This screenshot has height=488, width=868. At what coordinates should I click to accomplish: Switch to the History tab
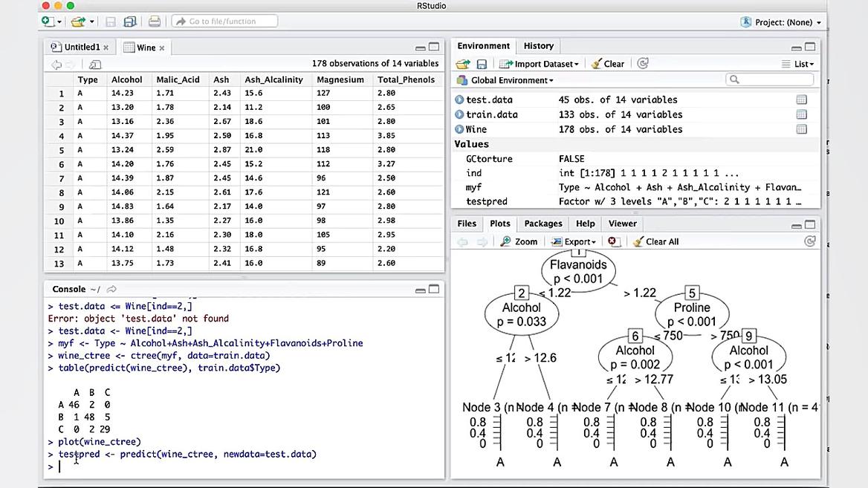pyautogui.click(x=538, y=45)
